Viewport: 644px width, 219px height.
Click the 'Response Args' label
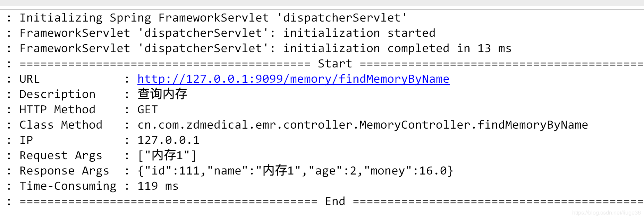click(64, 171)
